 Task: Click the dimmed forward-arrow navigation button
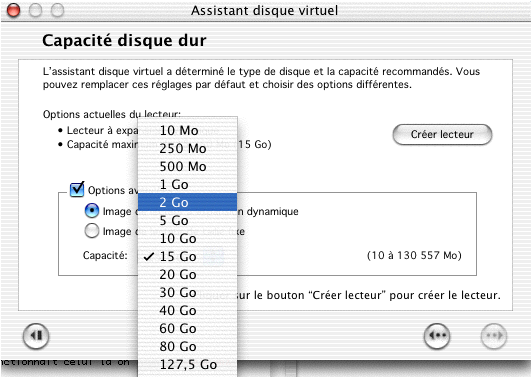(x=494, y=336)
